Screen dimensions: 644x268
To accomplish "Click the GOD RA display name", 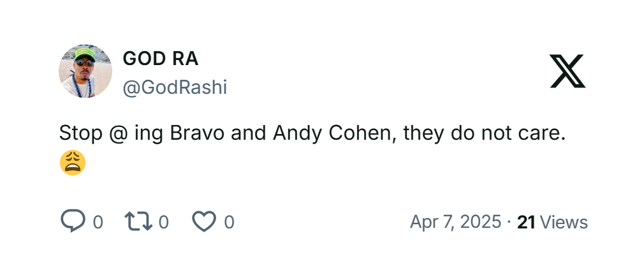I will tap(160, 59).
